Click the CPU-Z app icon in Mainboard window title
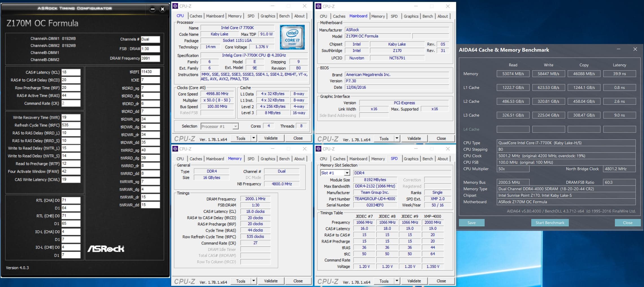Viewport: 644px width, 287px height. click(x=318, y=6)
